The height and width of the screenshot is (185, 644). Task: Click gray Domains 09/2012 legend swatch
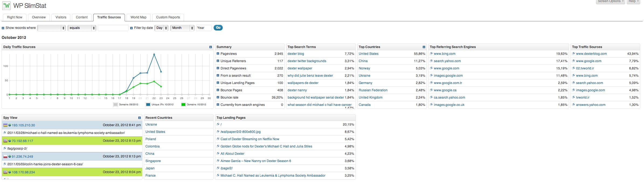pos(116,105)
